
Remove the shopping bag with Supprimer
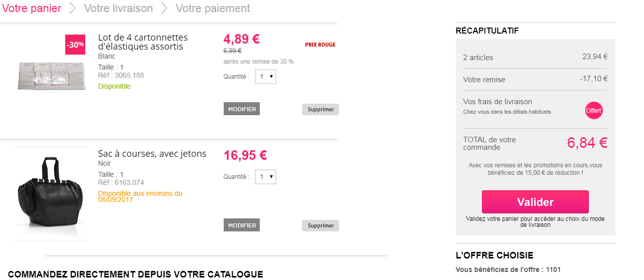pyautogui.click(x=320, y=225)
